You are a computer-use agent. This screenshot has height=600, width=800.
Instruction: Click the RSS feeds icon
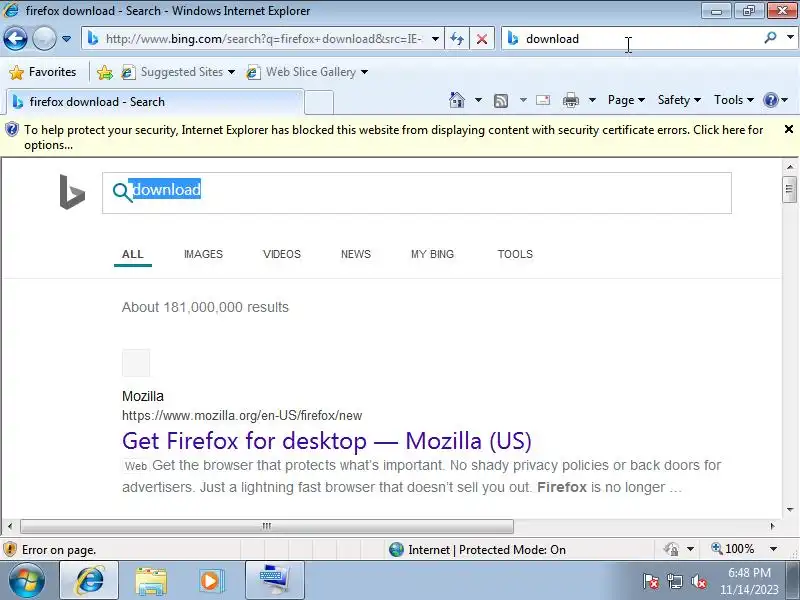point(501,101)
